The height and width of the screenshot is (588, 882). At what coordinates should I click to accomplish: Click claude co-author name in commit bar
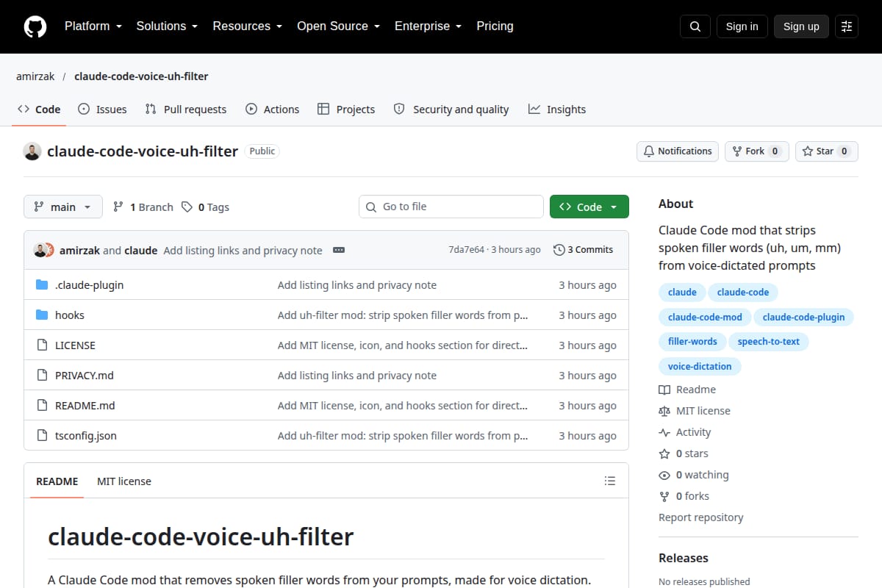pyautogui.click(x=141, y=251)
